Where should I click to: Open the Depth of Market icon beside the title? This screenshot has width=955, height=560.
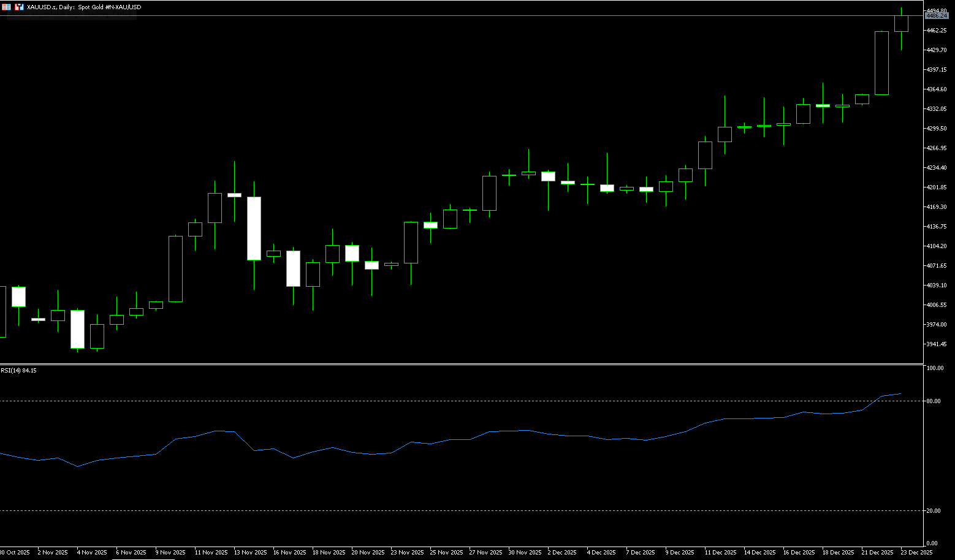[x=19, y=7]
